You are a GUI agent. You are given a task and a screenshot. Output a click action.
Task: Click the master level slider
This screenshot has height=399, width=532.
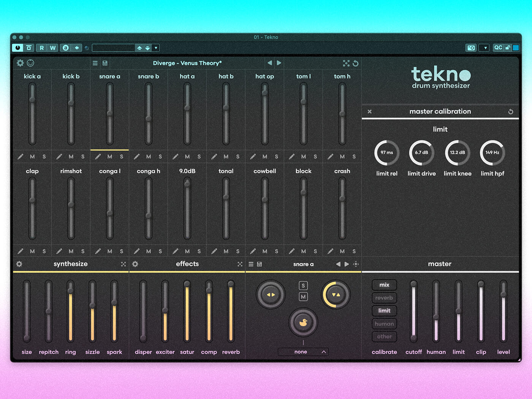pyautogui.click(x=503, y=311)
